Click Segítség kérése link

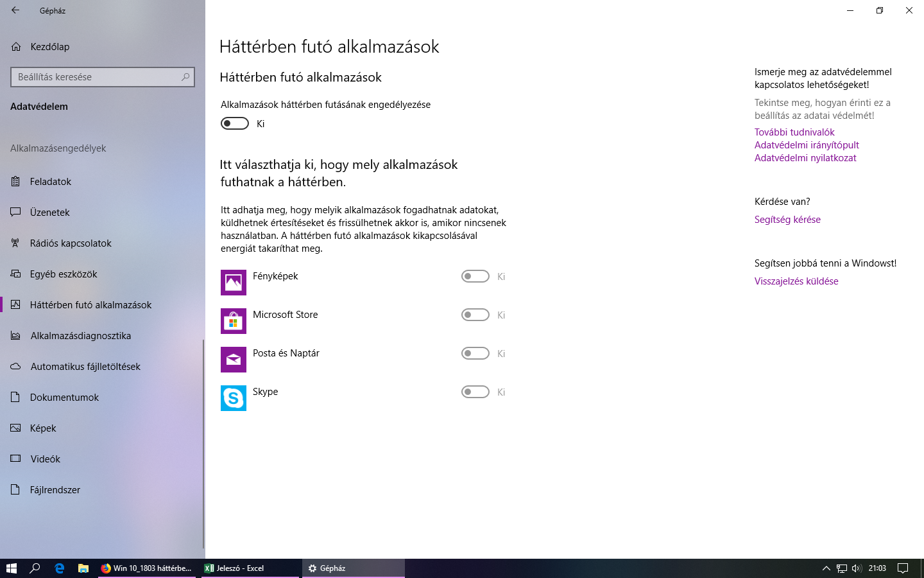(787, 220)
